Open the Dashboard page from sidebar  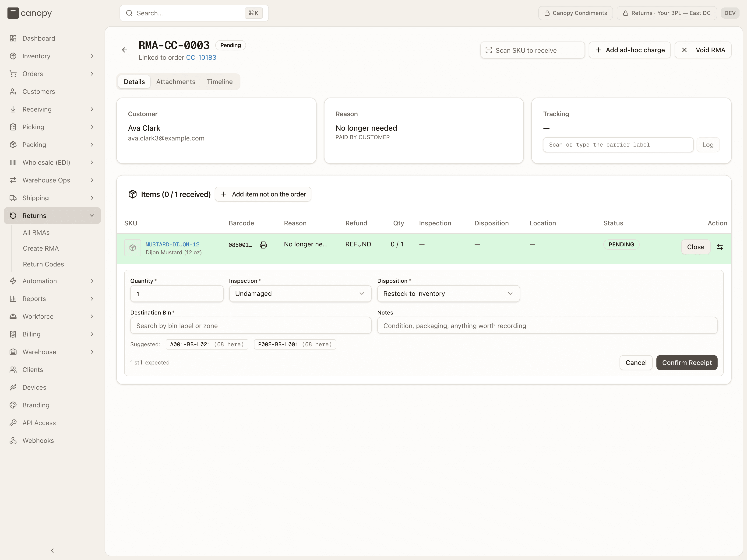[x=52, y=38]
